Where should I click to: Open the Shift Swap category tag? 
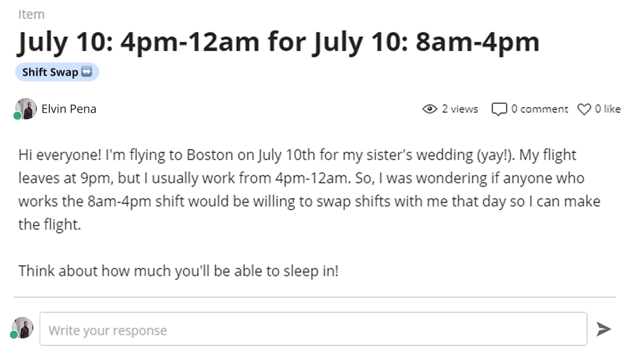click(57, 72)
